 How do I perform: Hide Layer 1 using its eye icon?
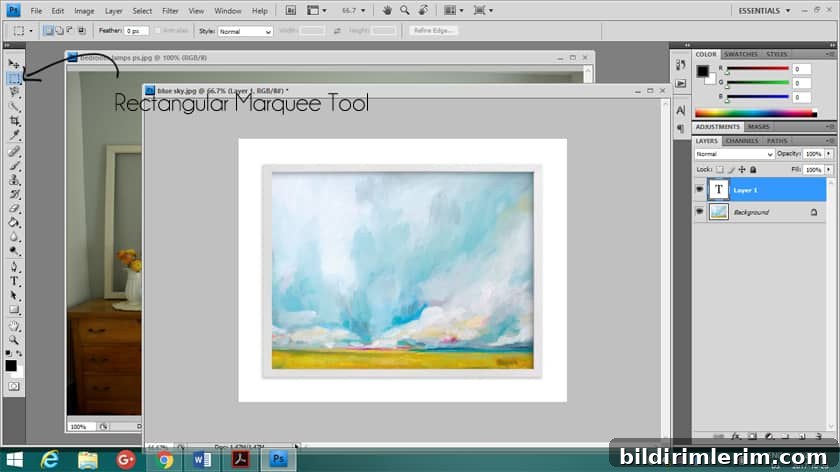(x=699, y=190)
